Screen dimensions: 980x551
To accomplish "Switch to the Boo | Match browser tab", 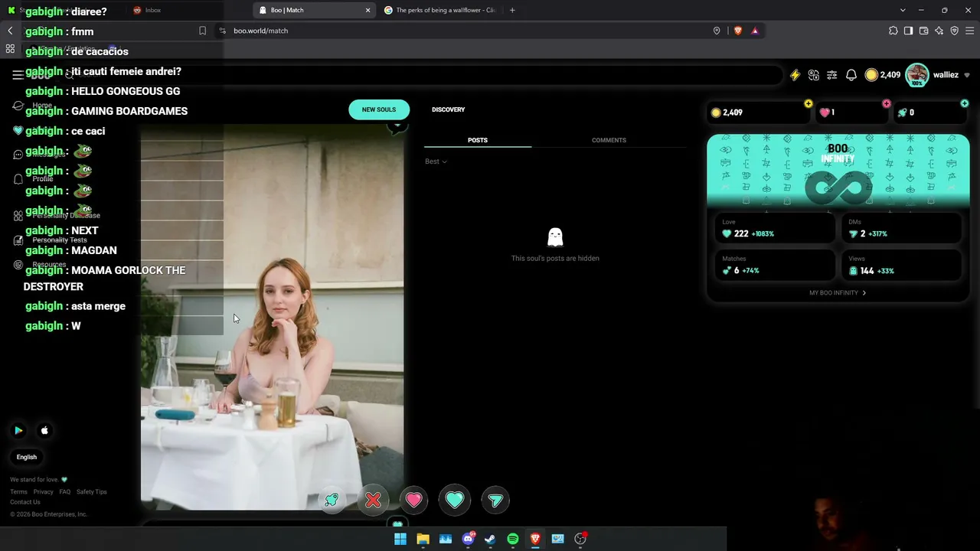I will [x=314, y=10].
